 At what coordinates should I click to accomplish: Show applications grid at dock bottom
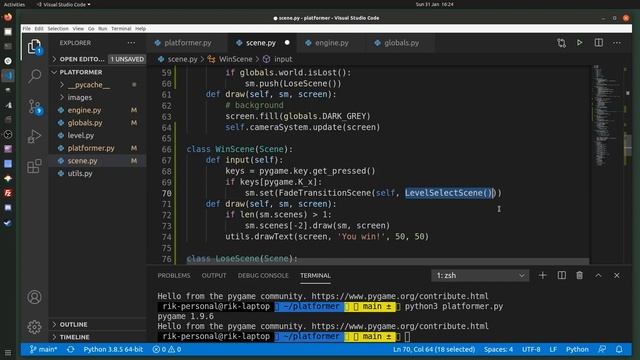tap(8, 353)
